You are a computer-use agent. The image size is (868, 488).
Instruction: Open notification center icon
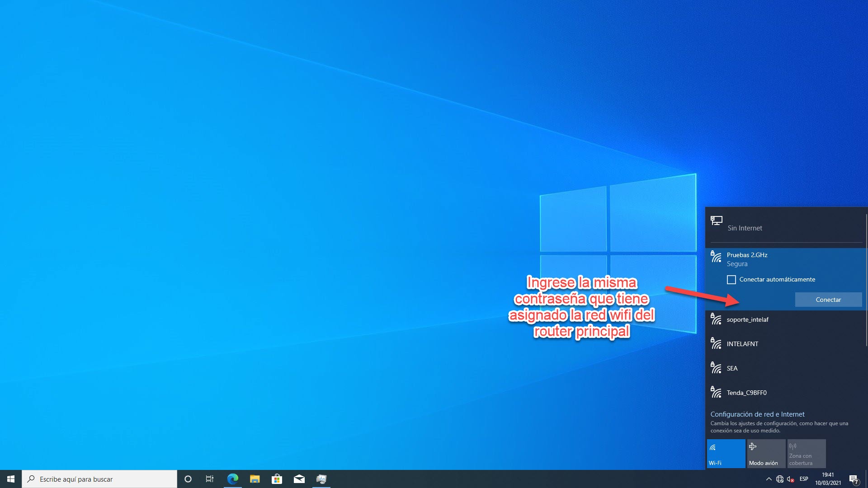pyautogui.click(x=854, y=479)
